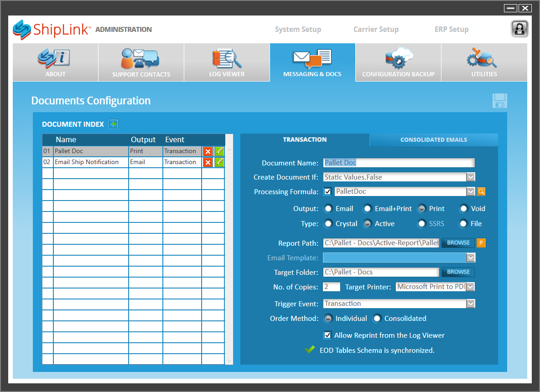The image size is (540, 392).
Task: Select Email output option
Action: click(x=328, y=209)
